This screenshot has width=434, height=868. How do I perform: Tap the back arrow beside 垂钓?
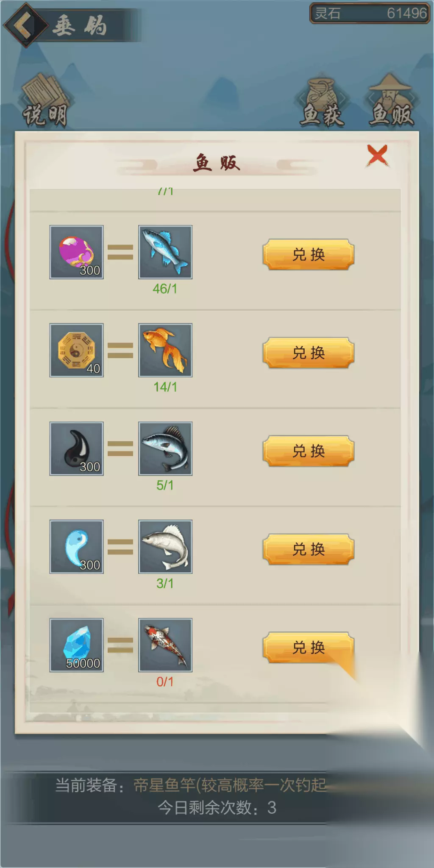click(25, 25)
